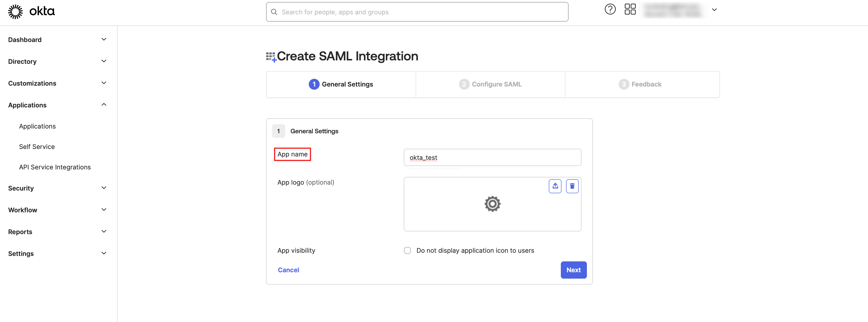Image resolution: width=868 pixels, height=322 pixels.
Task: Open the apps grid icon
Action: pos(630,9)
